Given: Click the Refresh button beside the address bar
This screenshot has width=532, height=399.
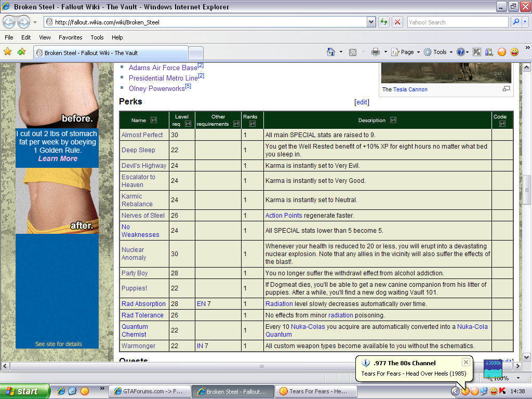Looking at the screenshot, I should (x=384, y=22).
